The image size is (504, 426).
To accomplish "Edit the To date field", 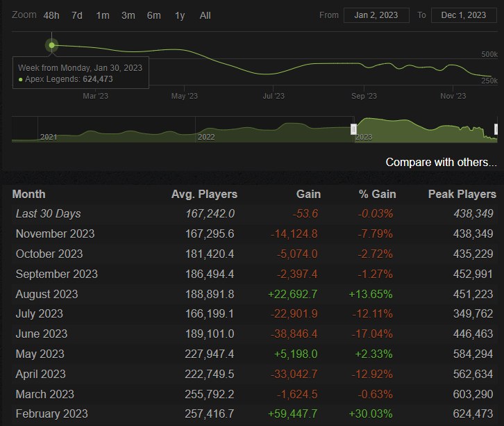I will [x=464, y=15].
